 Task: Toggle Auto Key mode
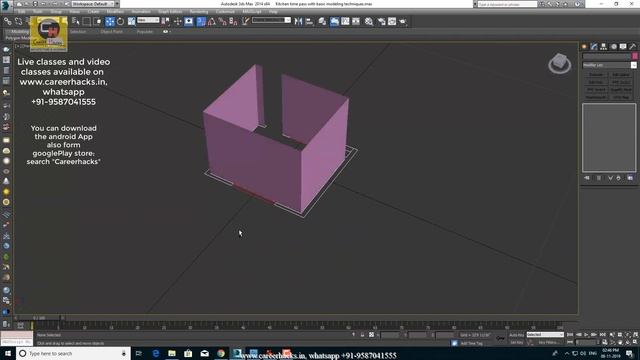pos(516,335)
